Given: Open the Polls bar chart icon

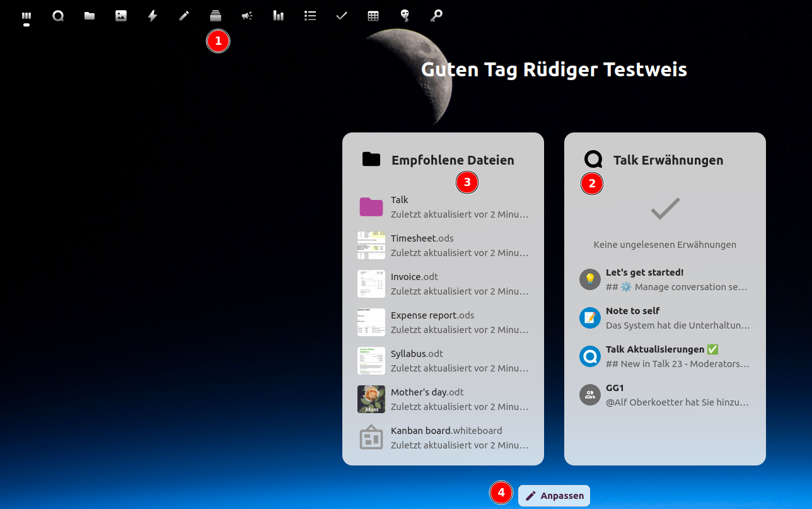Looking at the screenshot, I should tap(279, 16).
